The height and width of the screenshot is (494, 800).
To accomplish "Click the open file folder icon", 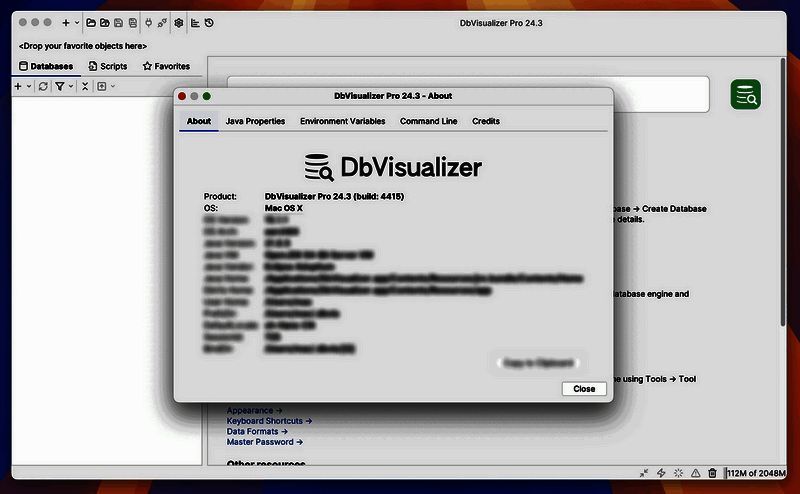I will [x=91, y=22].
